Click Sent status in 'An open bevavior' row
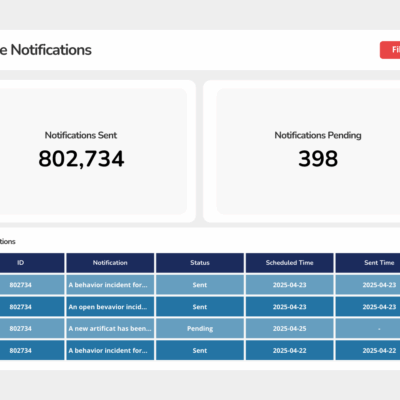 tap(200, 307)
